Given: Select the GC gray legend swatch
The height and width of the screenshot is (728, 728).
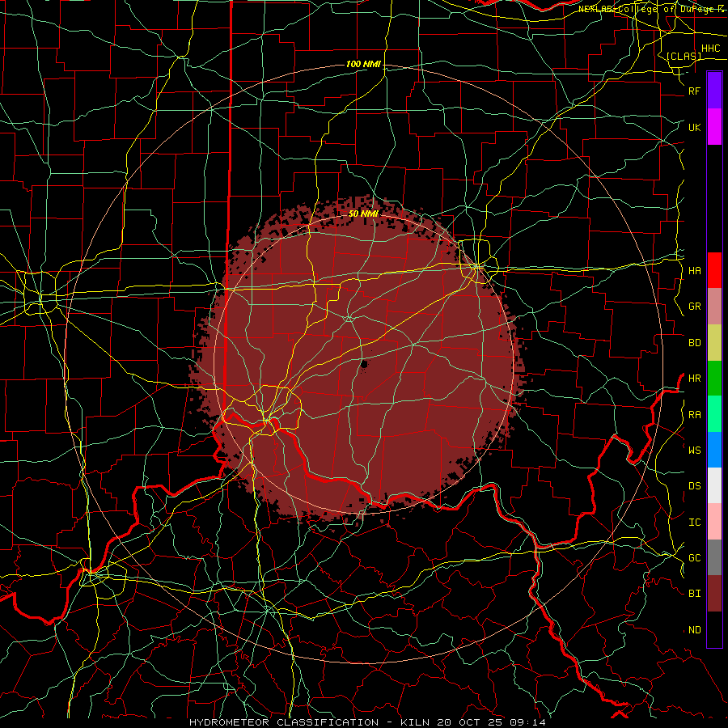Looking at the screenshot, I should (x=714, y=557).
